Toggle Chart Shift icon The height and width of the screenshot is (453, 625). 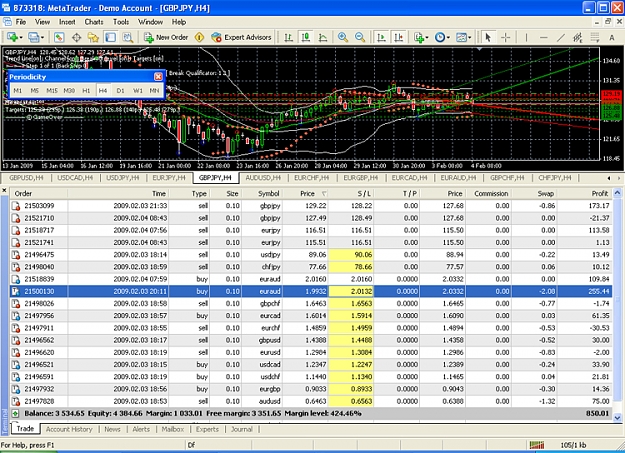pyautogui.click(x=398, y=37)
